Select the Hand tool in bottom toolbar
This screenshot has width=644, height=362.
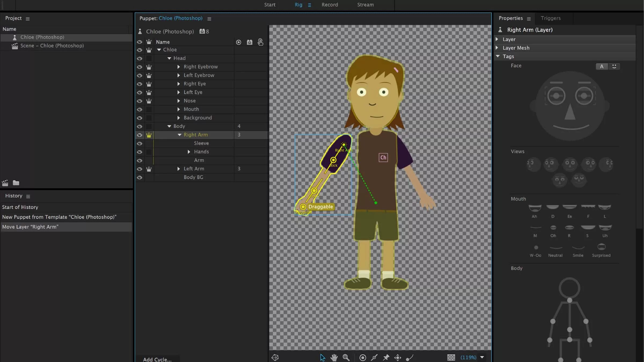(x=334, y=357)
